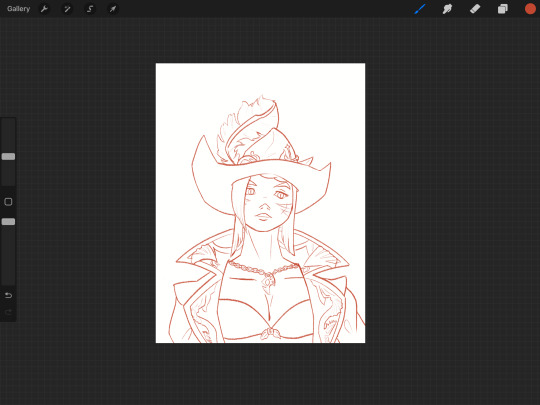Activate the Selection tool (S icon)
540x405 pixels.
pyautogui.click(x=90, y=9)
